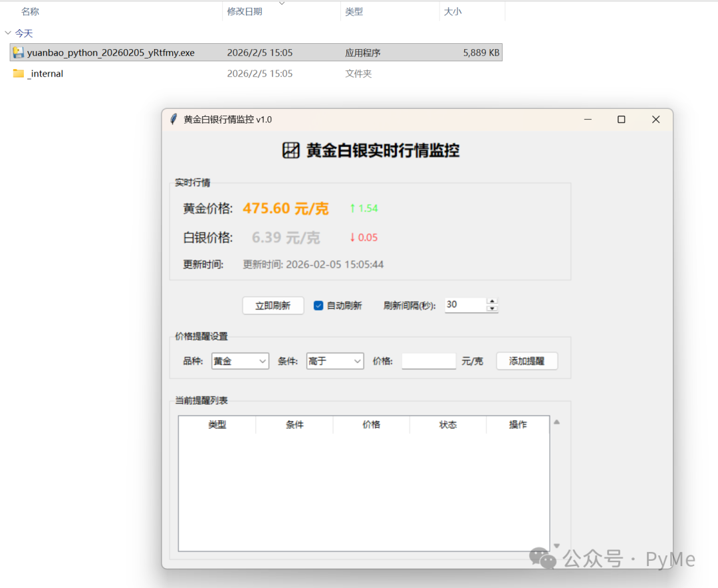Click the 应用程序 type cell
Viewport: 718px width, 588px height.
(x=363, y=52)
